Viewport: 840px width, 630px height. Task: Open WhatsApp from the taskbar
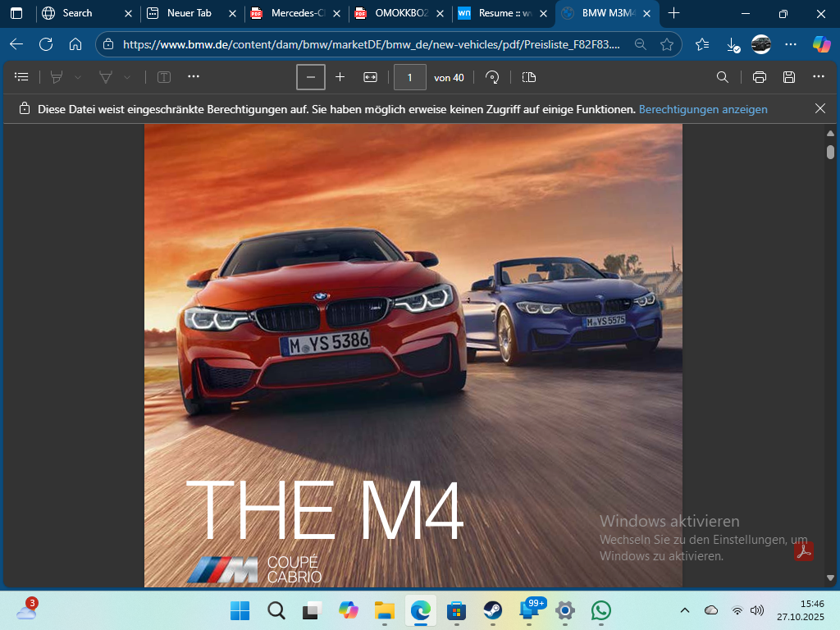pyautogui.click(x=601, y=610)
